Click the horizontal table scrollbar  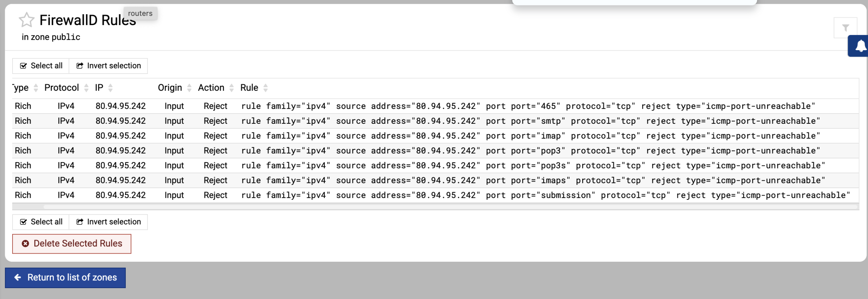[435, 206]
